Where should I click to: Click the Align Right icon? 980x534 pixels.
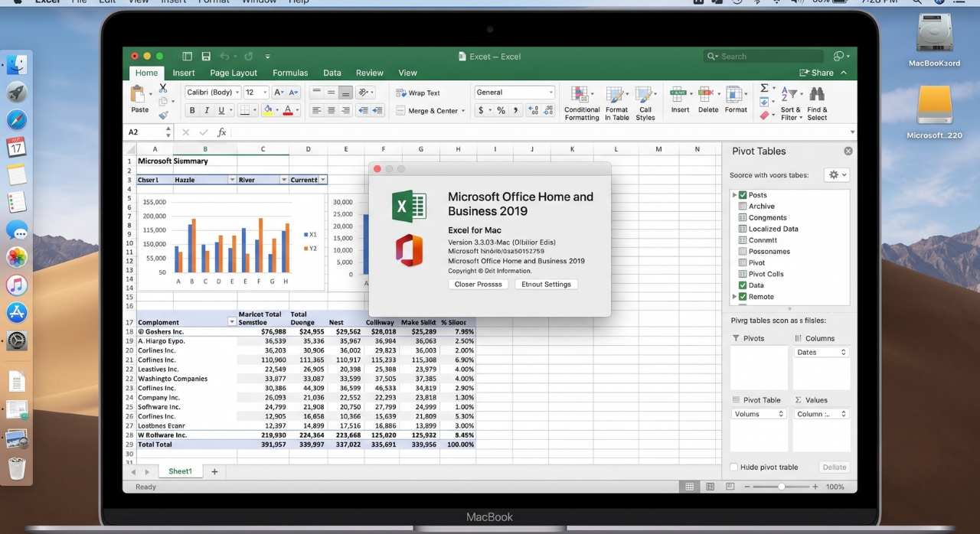[345, 110]
